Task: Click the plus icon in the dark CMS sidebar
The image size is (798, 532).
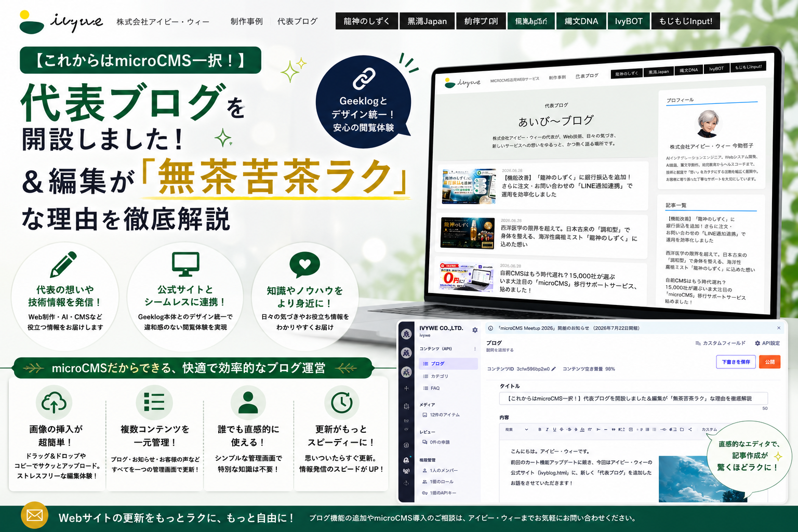Action: [x=406, y=388]
